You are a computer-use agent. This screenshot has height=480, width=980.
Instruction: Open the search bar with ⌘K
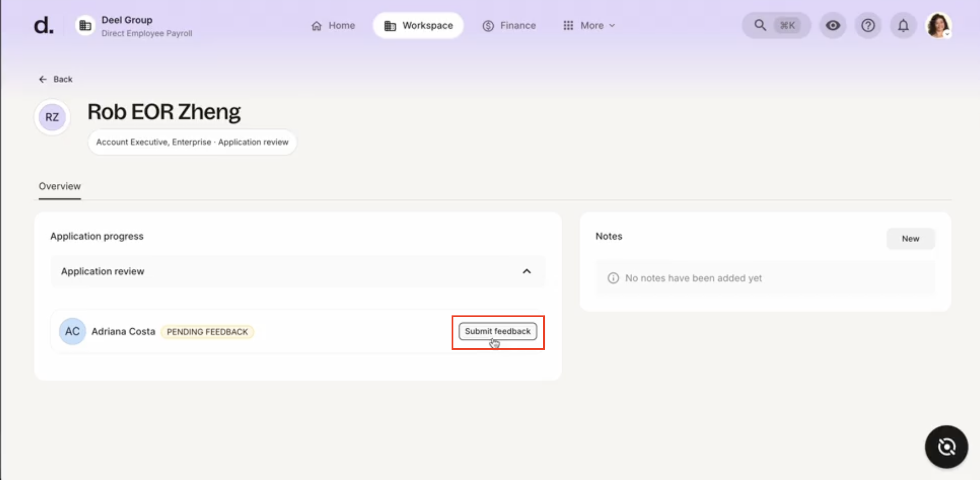click(776, 26)
